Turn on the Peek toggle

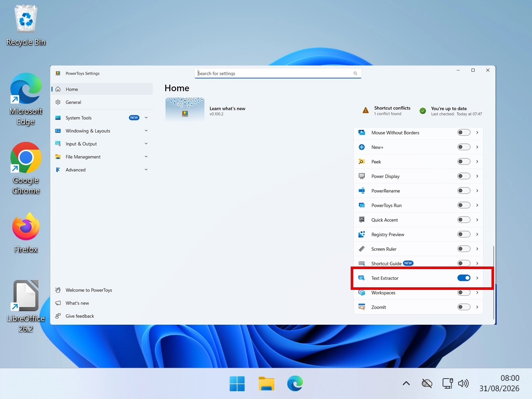pyautogui.click(x=464, y=162)
